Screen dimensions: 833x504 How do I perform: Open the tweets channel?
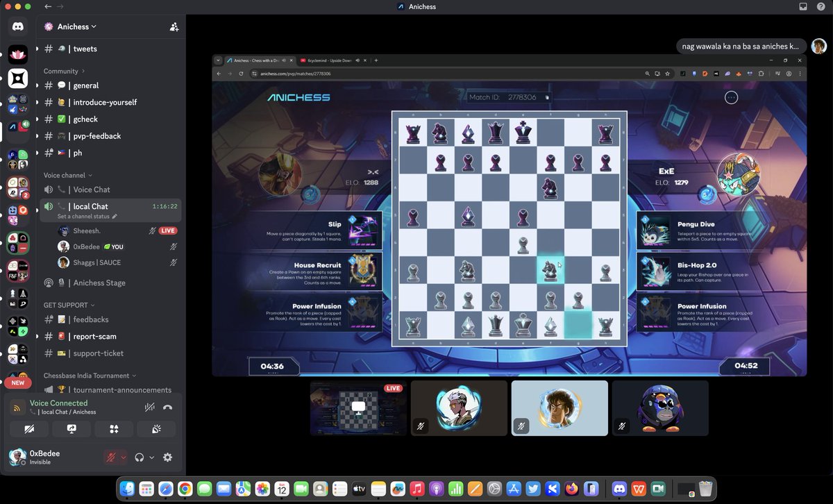coord(111,49)
